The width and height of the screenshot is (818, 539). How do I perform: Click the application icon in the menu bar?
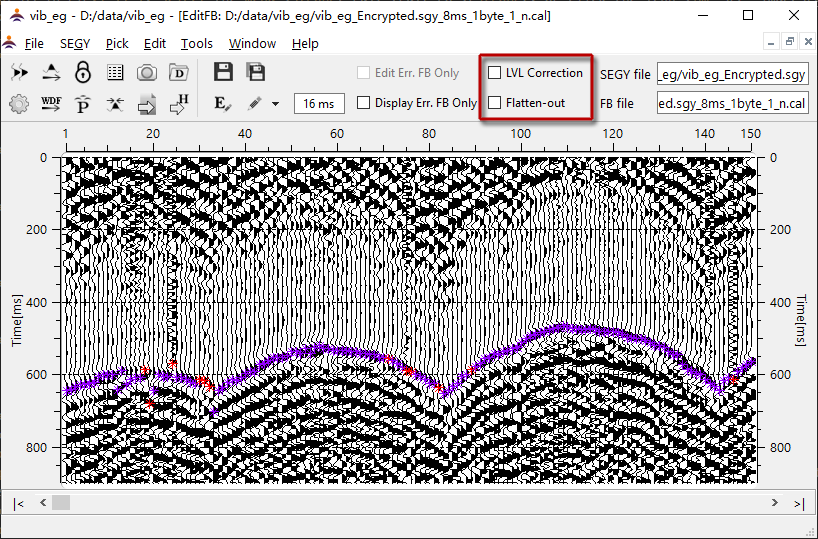pos(9,43)
